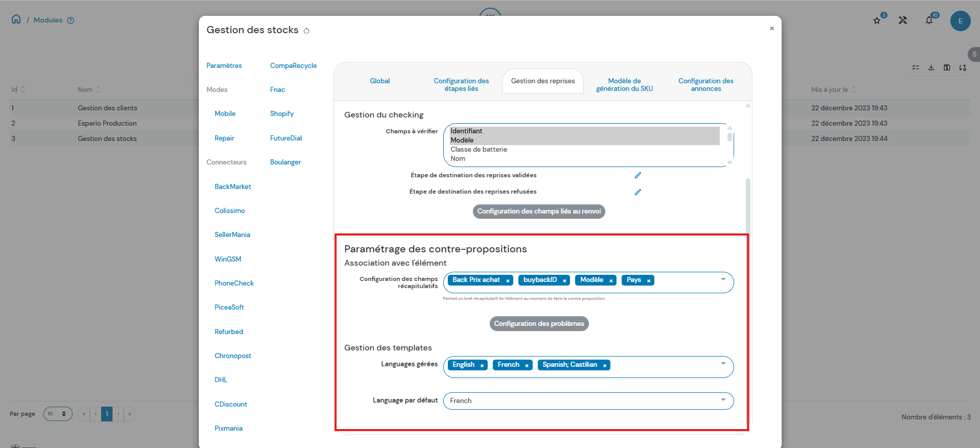Jump to the last pagination page
980x448 pixels.
(130, 414)
